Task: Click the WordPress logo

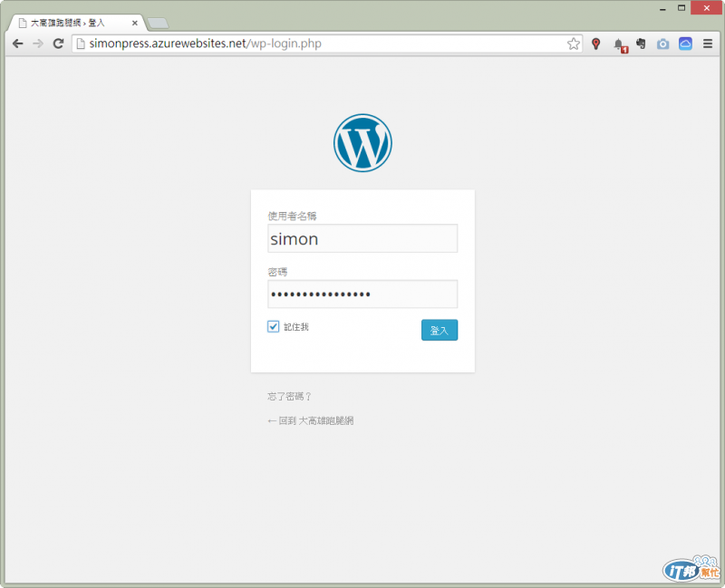Action: coord(362,143)
